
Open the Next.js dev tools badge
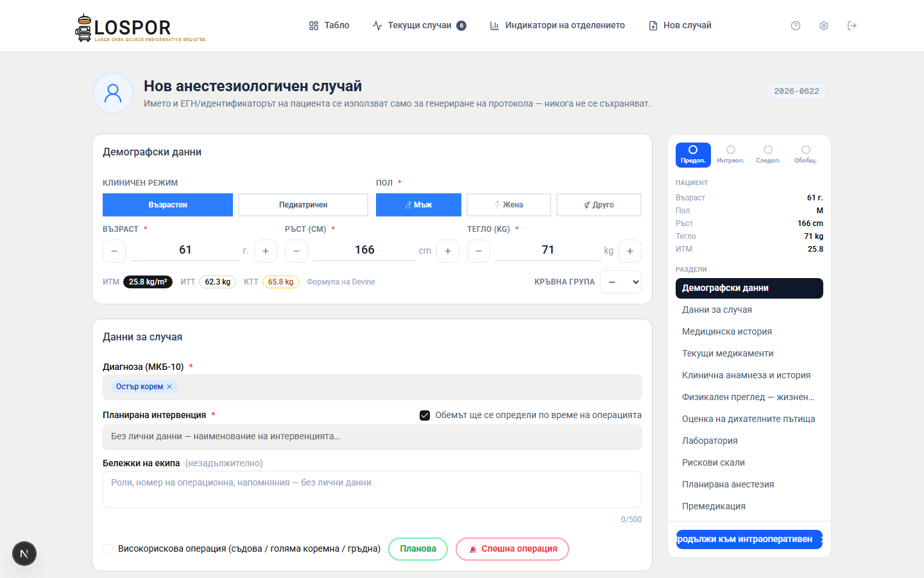click(24, 554)
